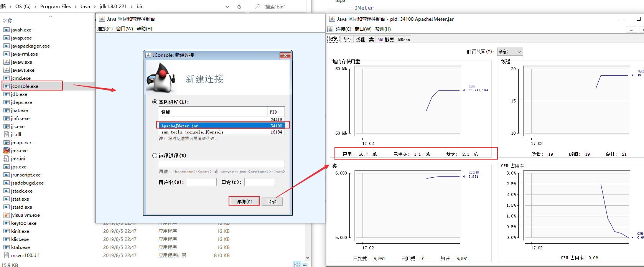Click the jcmd.exe file icon
The image size is (644, 267).
pos(7,78)
